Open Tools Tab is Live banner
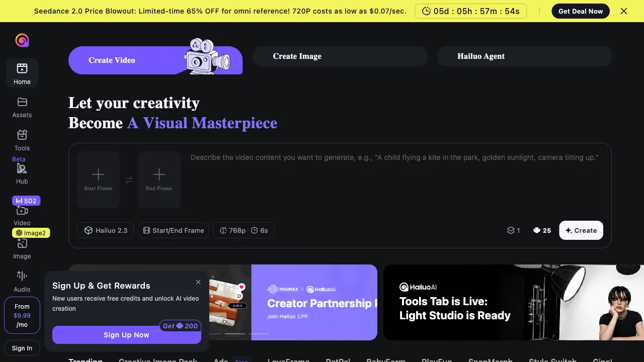Screen dimensions: 644x362 click(514, 302)
